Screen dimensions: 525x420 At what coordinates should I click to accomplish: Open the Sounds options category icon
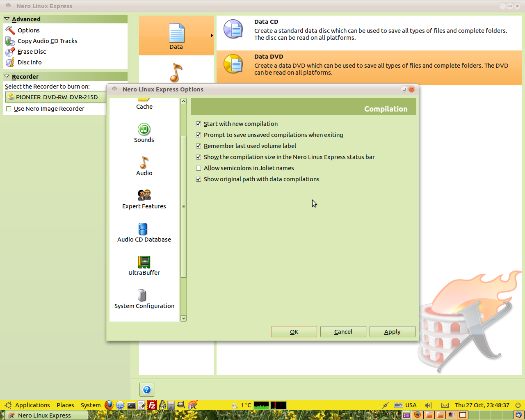click(x=144, y=130)
